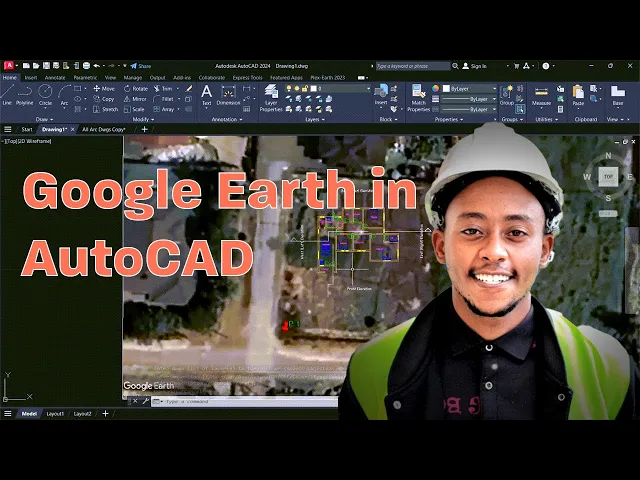Switch to the Start file tab
640x480 pixels.
(27, 129)
